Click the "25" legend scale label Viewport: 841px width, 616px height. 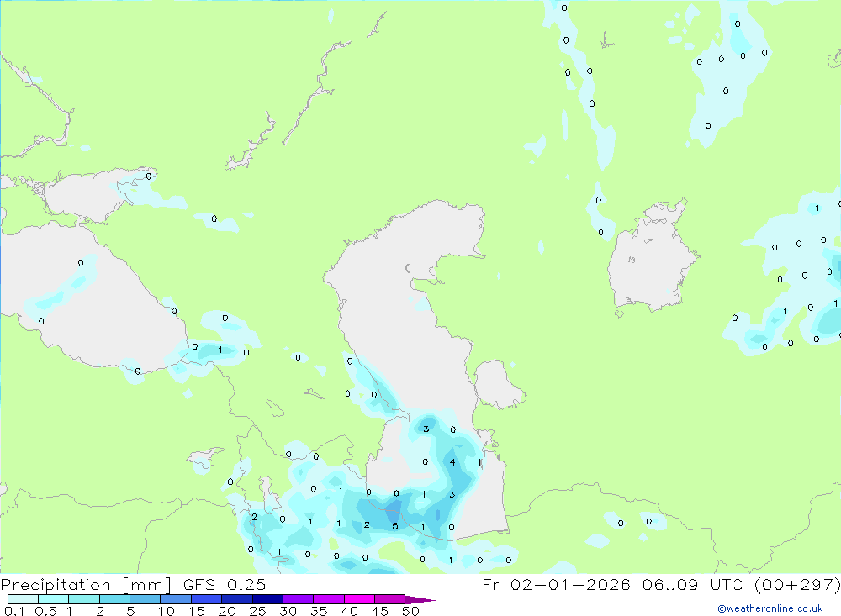pos(257,611)
